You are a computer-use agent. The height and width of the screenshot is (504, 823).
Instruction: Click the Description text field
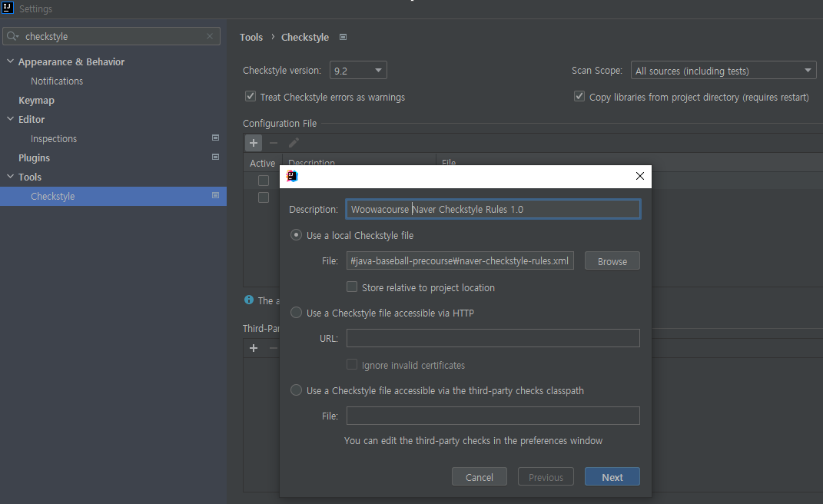[493, 209]
